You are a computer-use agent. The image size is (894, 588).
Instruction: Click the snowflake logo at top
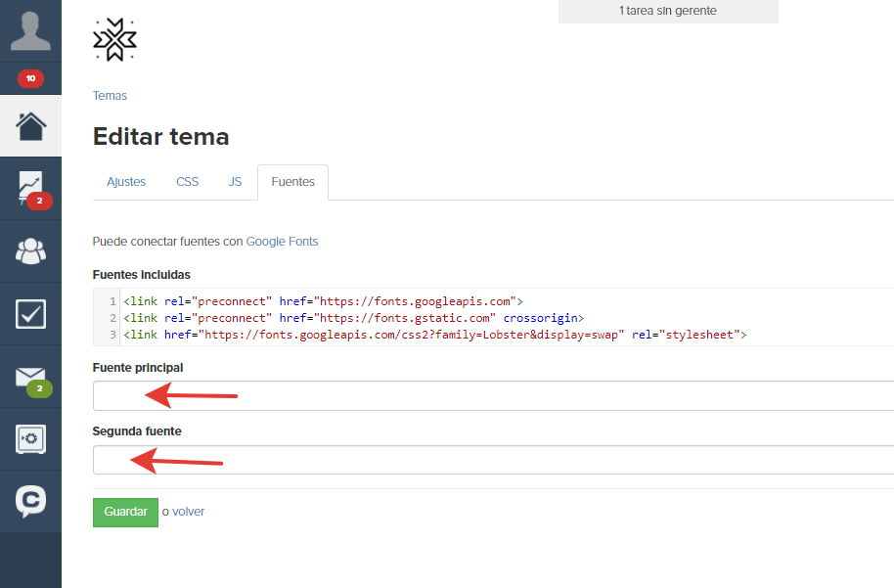pyautogui.click(x=114, y=39)
